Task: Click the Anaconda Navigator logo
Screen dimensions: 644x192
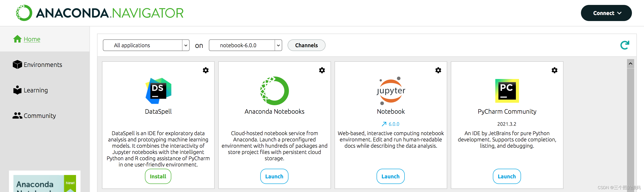Action: click(100, 13)
